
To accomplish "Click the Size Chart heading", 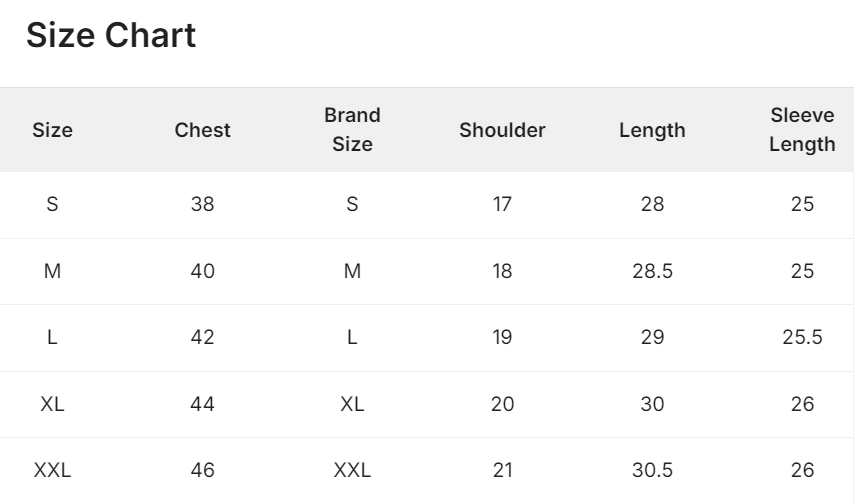I will pyautogui.click(x=111, y=35).
